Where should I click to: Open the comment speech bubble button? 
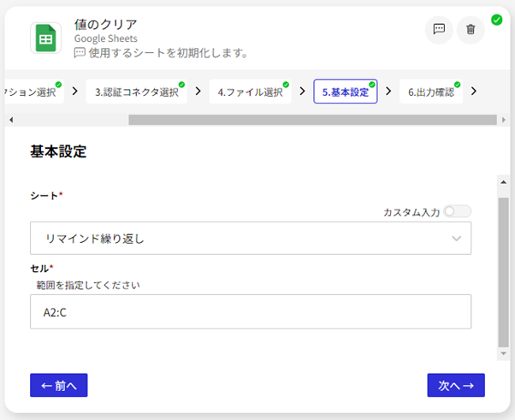[x=439, y=29]
